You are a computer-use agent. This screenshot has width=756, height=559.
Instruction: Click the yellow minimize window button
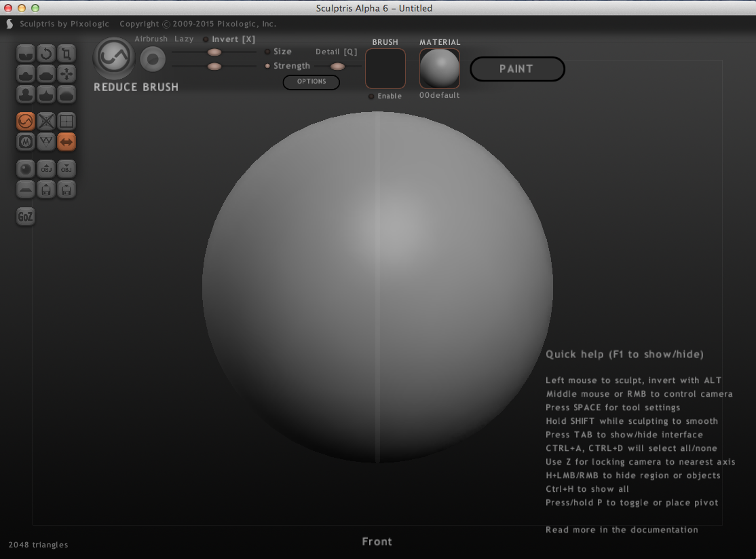pos(22,8)
